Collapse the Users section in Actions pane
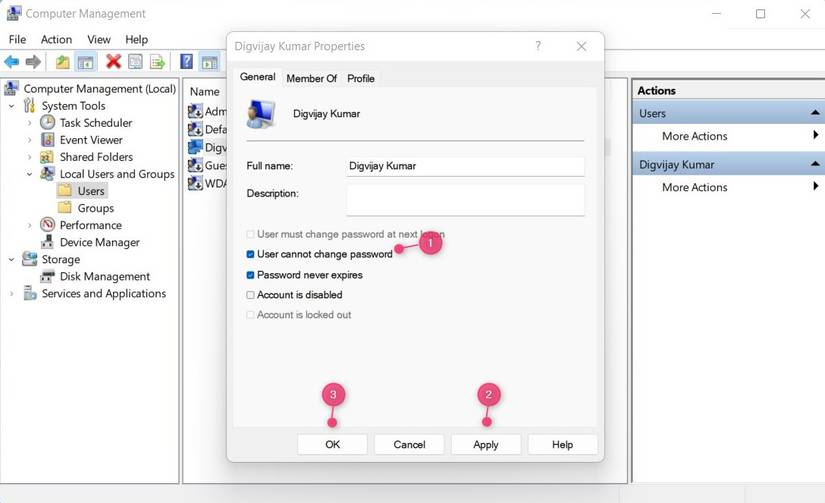The width and height of the screenshot is (825, 503). (814, 113)
